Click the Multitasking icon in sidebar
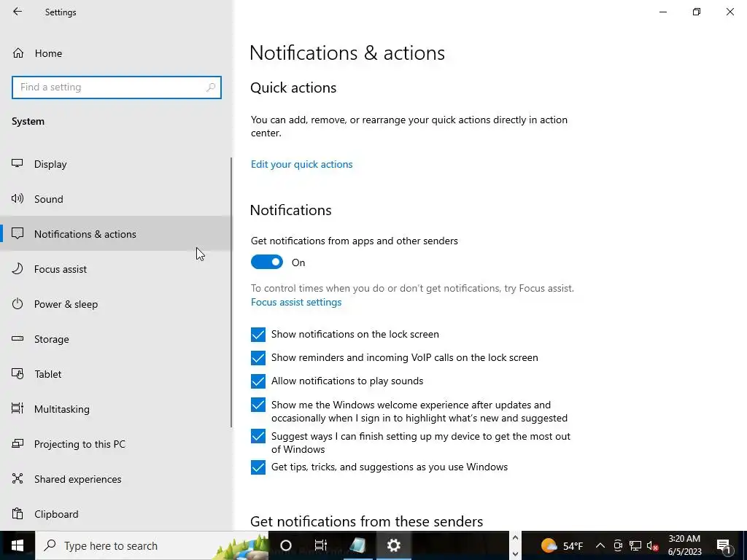 [18, 408]
